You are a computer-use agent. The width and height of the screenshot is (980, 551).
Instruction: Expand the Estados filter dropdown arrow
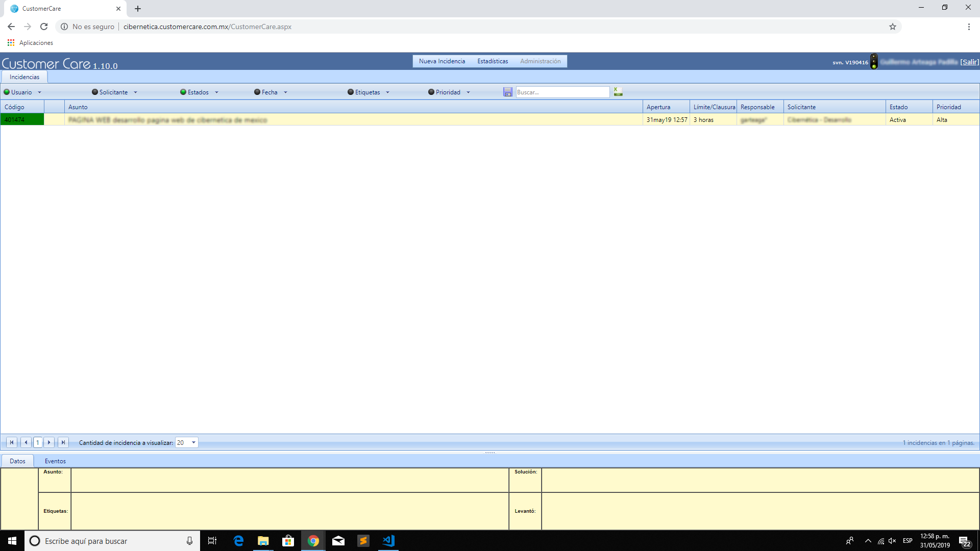(216, 92)
